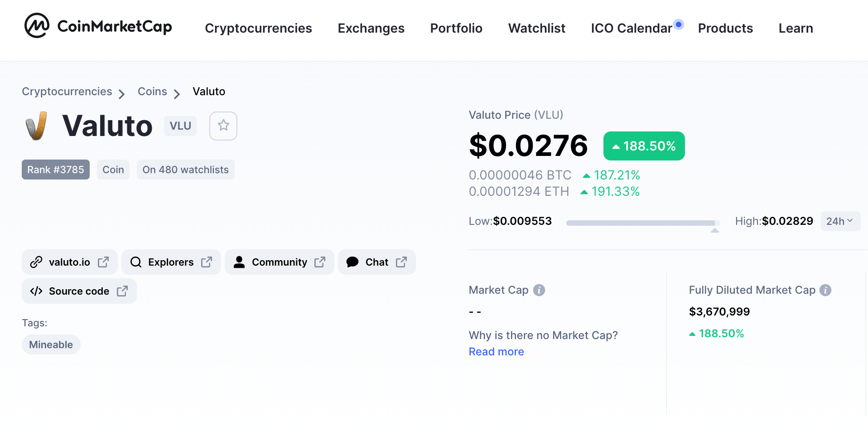Open Fully Diluted Market Cap info icon
This screenshot has height=427, width=868.
[x=825, y=290]
